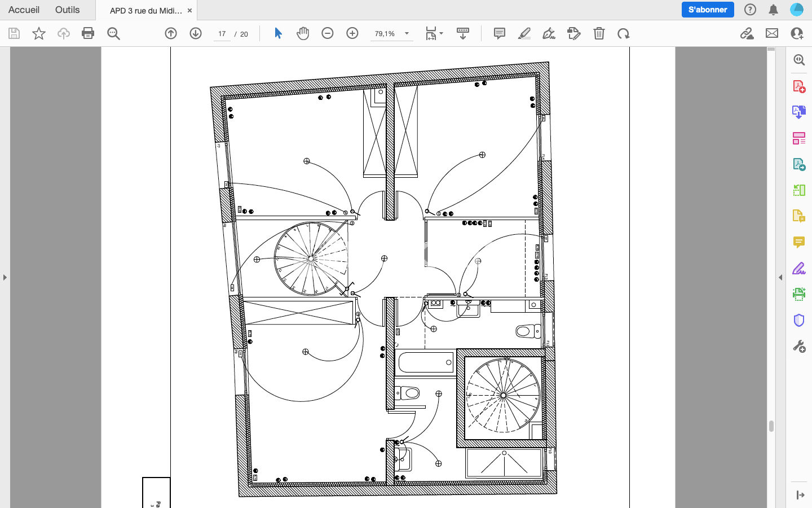
Task: Go to next page with down arrow
Action: 196,33
